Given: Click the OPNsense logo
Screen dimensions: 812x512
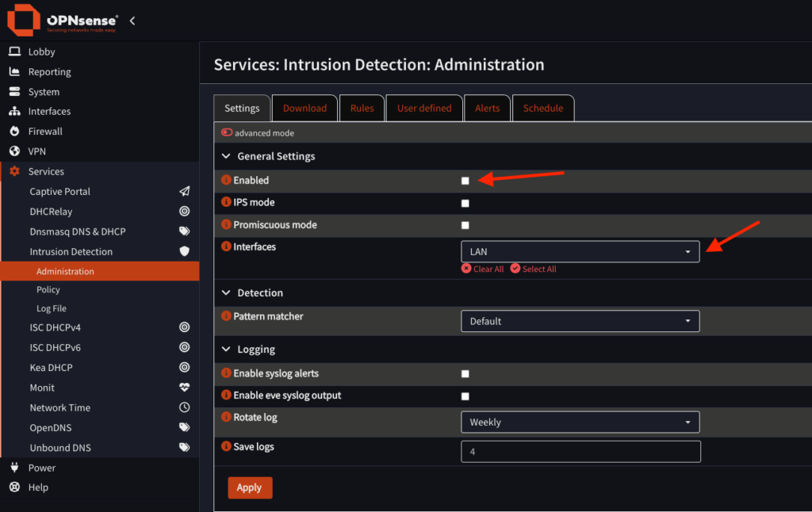Looking at the screenshot, I should coord(62,21).
